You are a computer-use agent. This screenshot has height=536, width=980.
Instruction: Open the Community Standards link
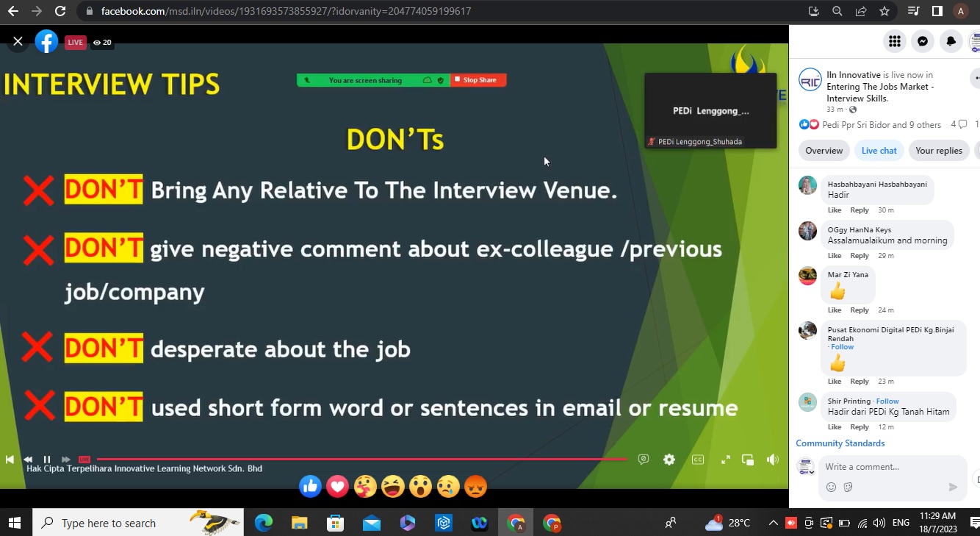point(840,443)
